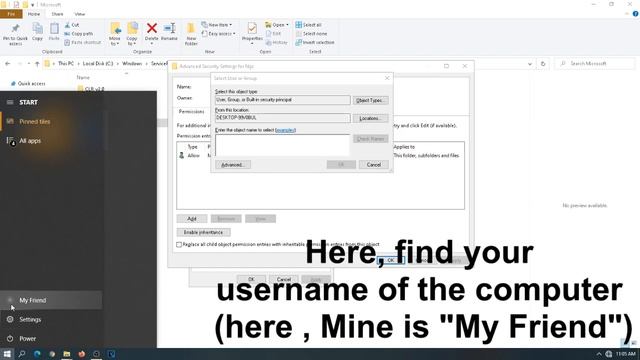Image resolution: width=640 pixels, height=360 pixels.
Task: Click Copy path in the Clipboard group
Action: tap(78, 33)
